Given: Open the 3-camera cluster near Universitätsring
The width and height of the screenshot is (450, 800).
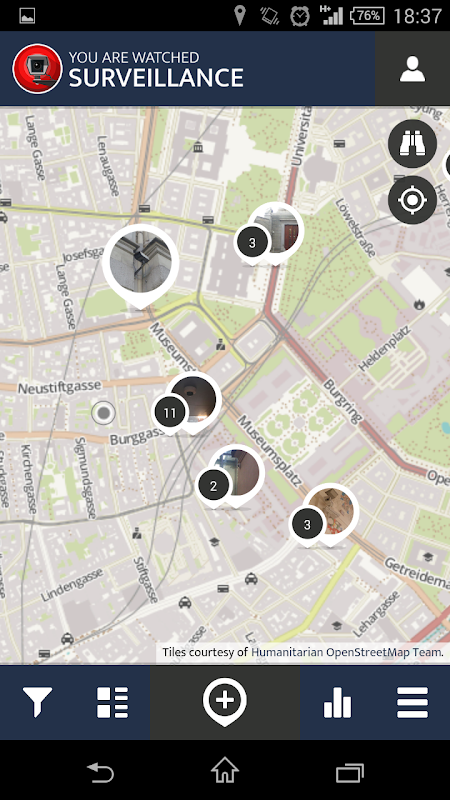Looking at the screenshot, I should pyautogui.click(x=252, y=243).
